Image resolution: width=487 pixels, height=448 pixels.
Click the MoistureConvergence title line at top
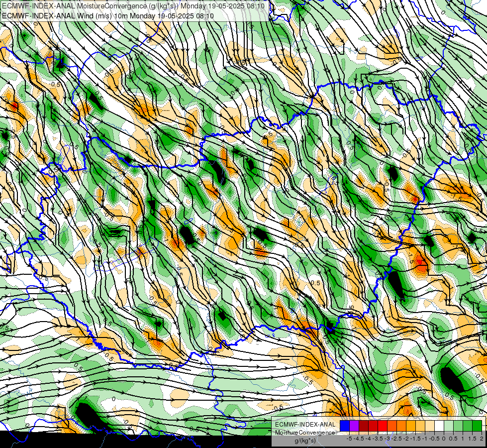click(133, 6)
